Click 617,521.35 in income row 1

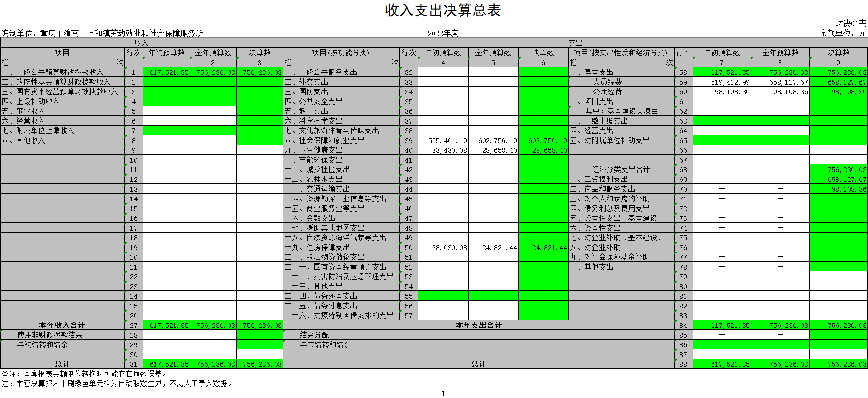[x=167, y=72]
